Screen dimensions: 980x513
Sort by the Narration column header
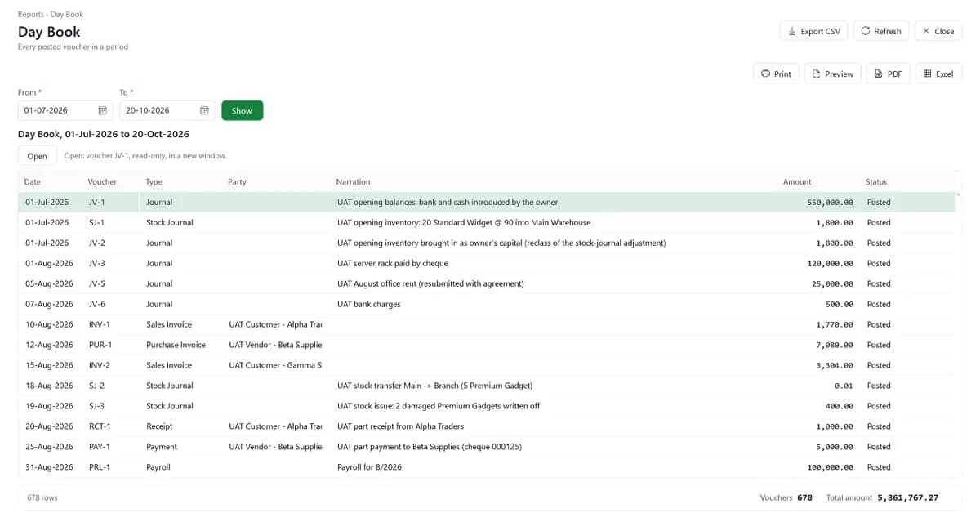[x=353, y=181]
